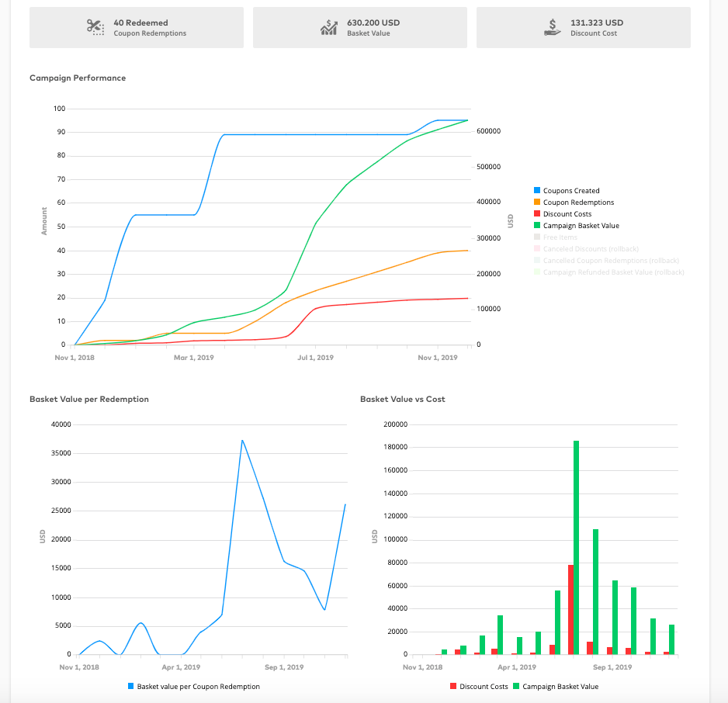728x703 pixels.
Task: Toggle Campaign Basket Value legend under bar chart
Action: [x=556, y=686]
